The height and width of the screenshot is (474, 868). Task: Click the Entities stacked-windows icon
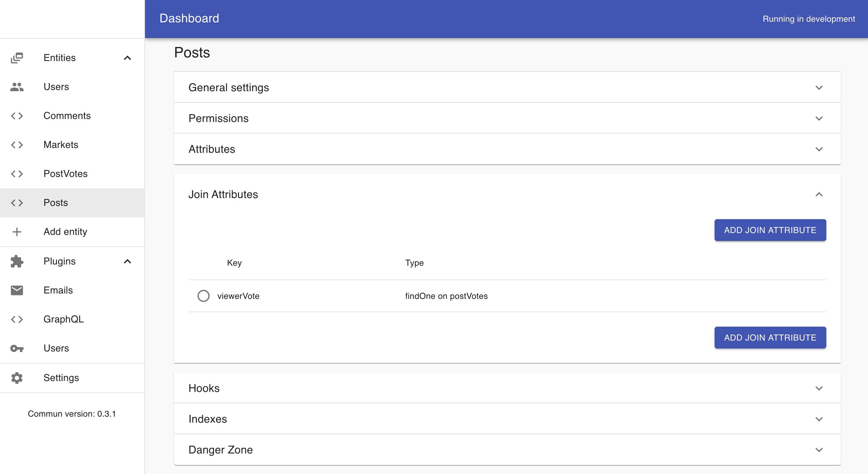tap(17, 58)
